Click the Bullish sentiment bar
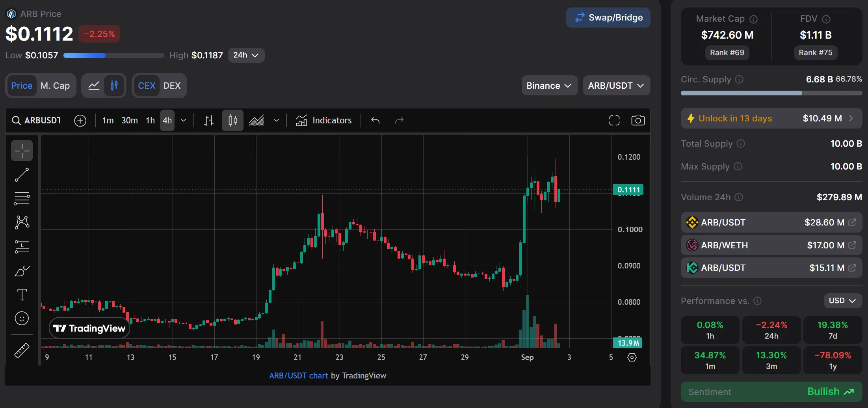The height and width of the screenshot is (408, 868). pyautogui.click(x=771, y=391)
